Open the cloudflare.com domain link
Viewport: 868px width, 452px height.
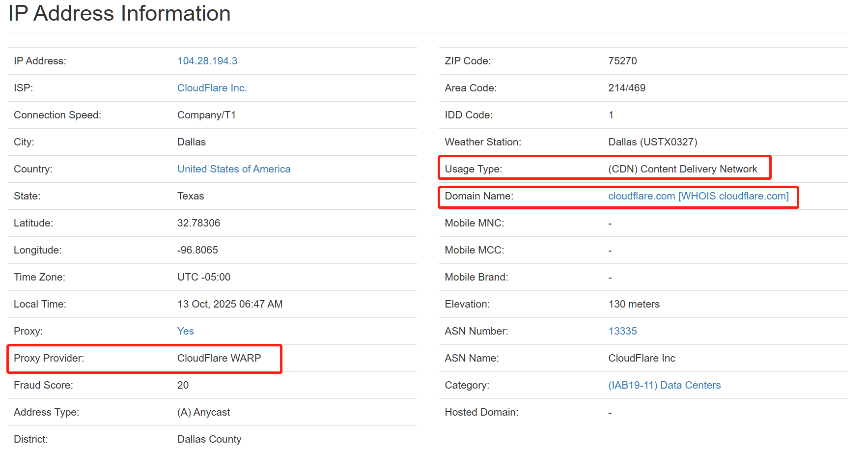pos(642,196)
